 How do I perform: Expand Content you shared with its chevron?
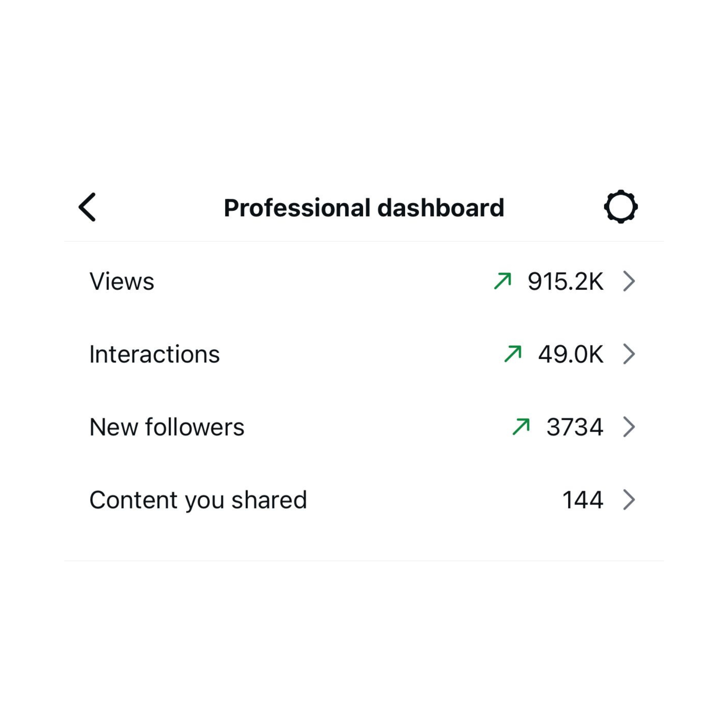(629, 500)
